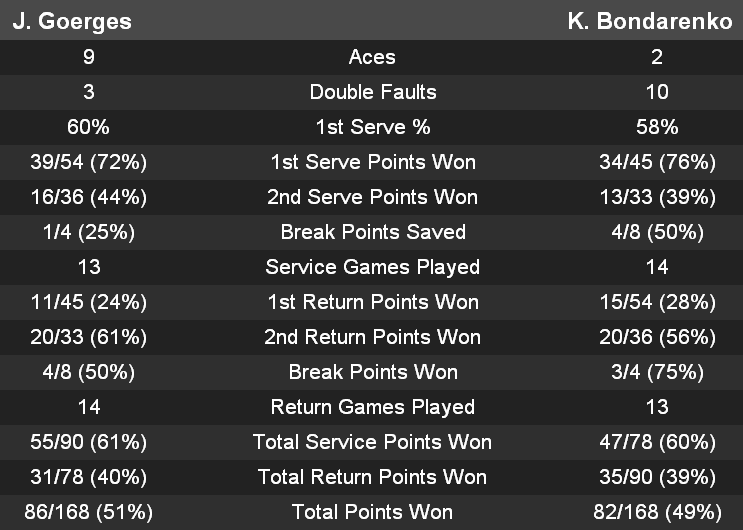743x530 pixels.
Task: Select the 2nd Serve Points Won label
Action: click(372, 197)
